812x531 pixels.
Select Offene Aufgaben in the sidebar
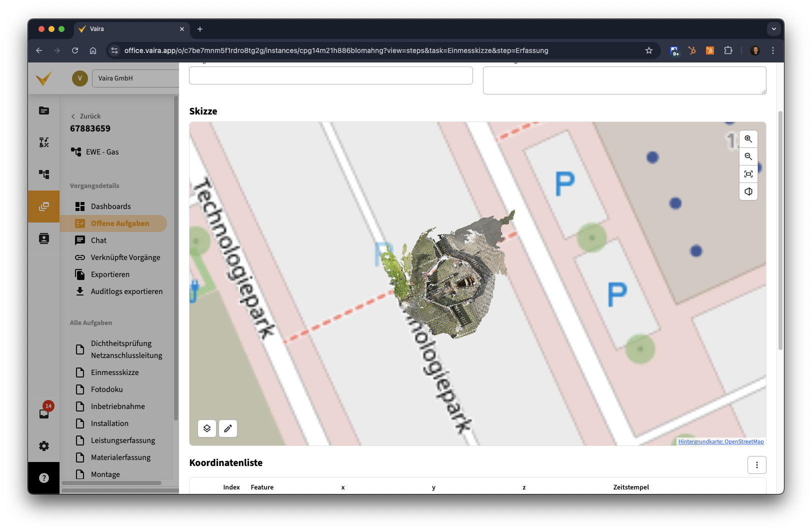[119, 223]
